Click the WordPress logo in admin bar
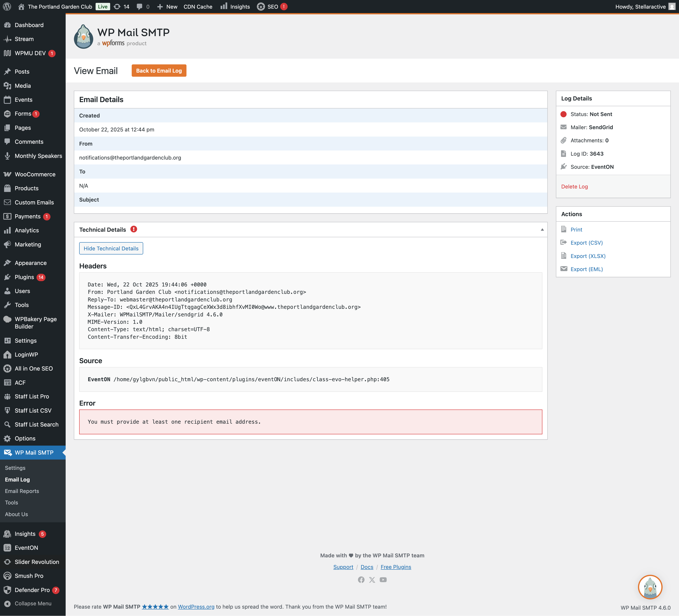 click(x=7, y=6)
